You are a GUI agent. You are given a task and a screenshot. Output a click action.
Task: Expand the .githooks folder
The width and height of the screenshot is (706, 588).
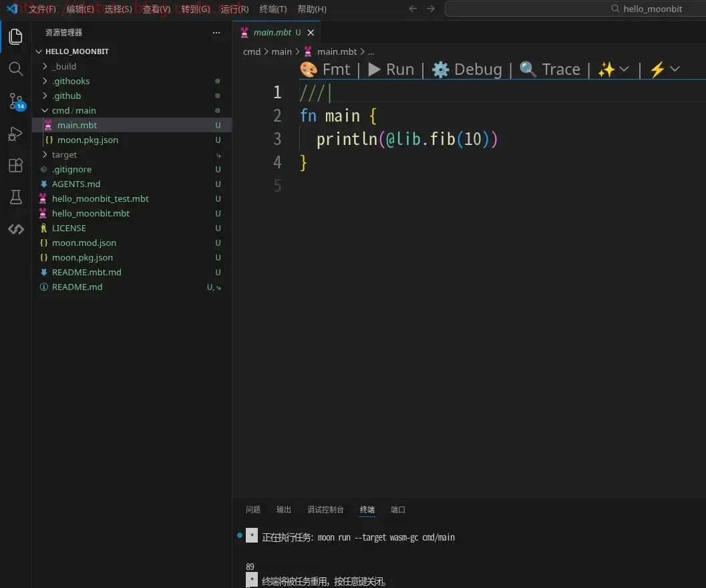[71, 81]
